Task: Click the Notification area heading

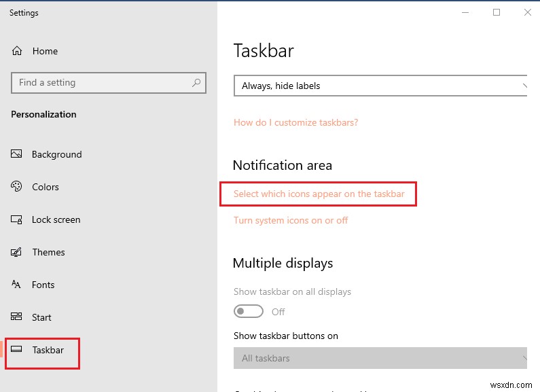Action: tap(283, 165)
